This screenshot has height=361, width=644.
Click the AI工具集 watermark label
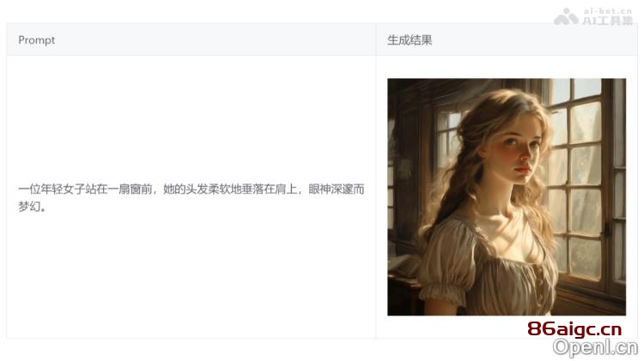(607, 21)
